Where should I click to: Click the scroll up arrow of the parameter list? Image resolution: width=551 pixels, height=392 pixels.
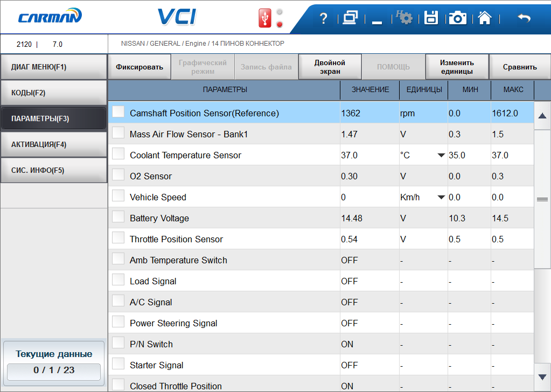click(542, 116)
